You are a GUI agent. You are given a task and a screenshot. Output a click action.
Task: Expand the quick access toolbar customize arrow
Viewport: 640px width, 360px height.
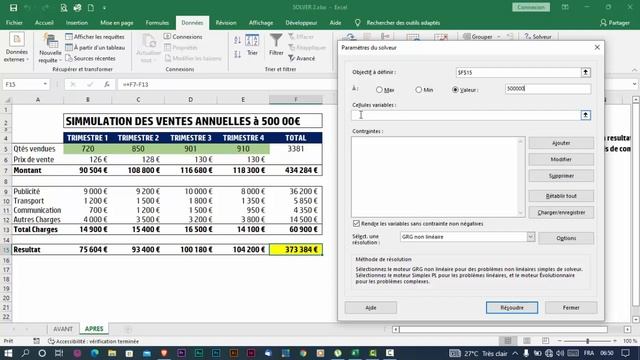[104, 7]
